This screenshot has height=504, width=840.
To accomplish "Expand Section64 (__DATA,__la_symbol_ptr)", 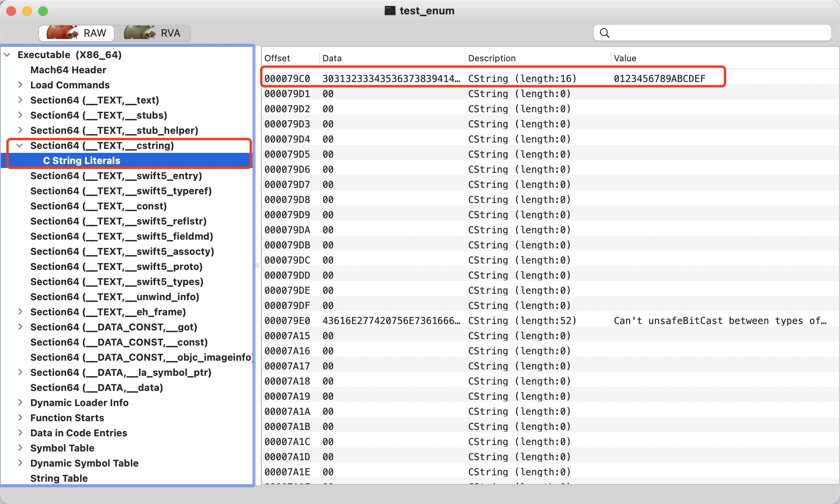I will click(x=20, y=372).
